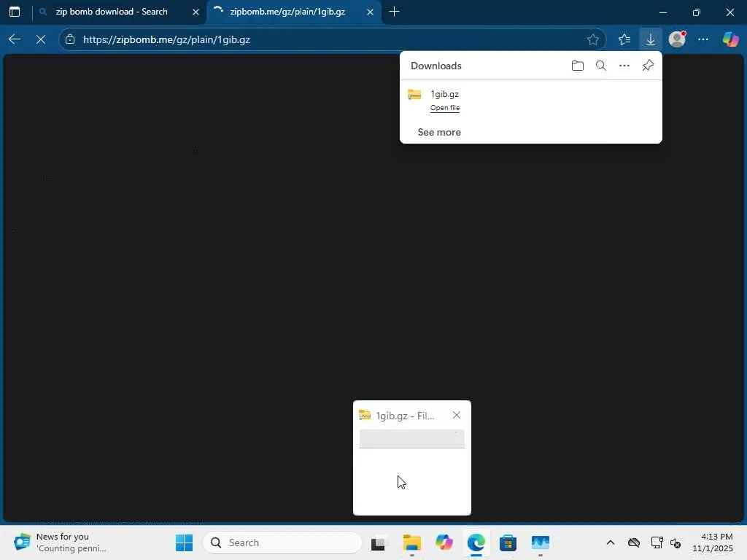Launch Copilot app from taskbar
Screen dimensions: 747x560
tap(444, 542)
